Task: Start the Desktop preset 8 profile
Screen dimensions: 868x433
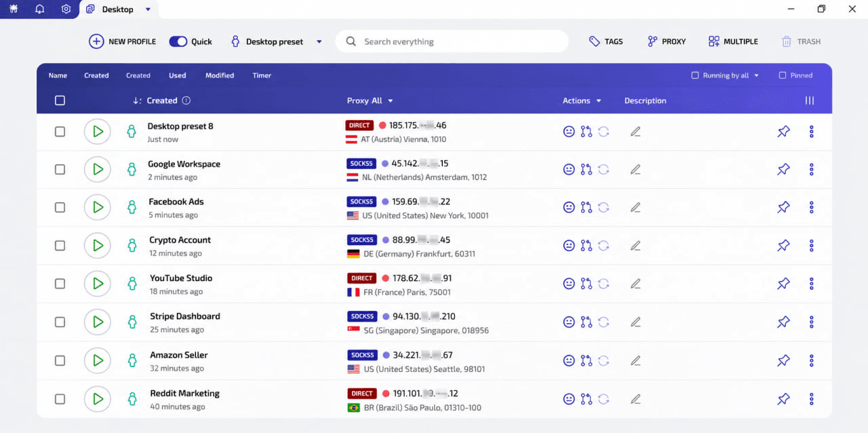Action: (x=98, y=132)
